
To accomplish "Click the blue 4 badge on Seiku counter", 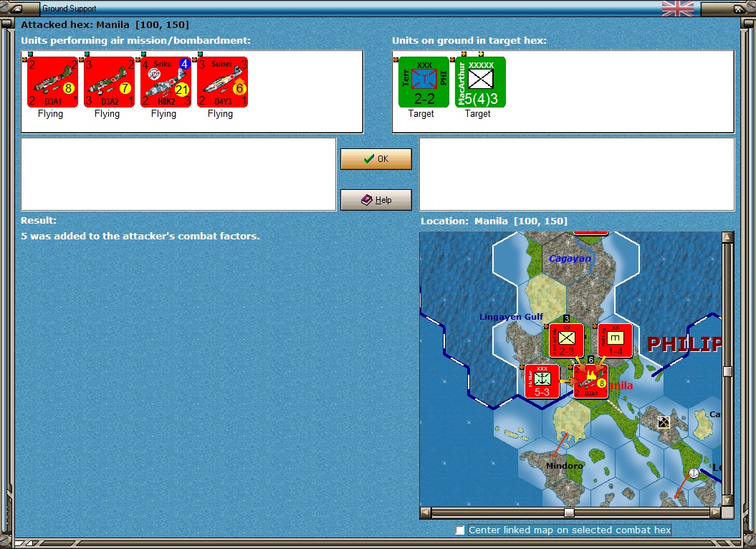I will [x=184, y=63].
